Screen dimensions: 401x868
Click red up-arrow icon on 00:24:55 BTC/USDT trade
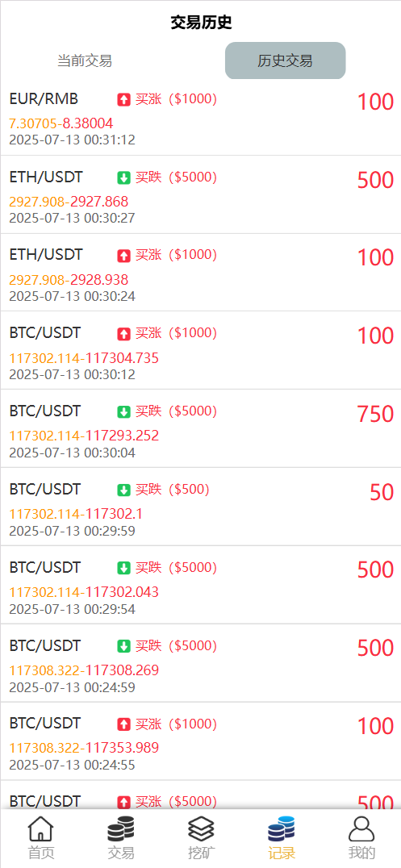pyautogui.click(x=123, y=724)
